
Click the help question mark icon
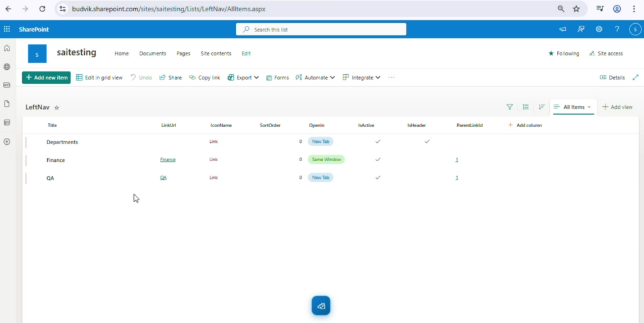click(x=617, y=29)
